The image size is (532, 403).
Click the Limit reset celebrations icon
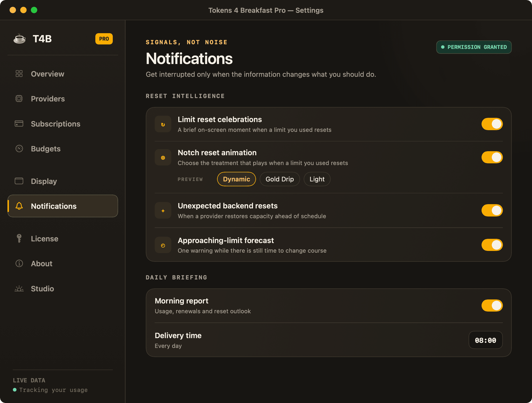coord(163,124)
